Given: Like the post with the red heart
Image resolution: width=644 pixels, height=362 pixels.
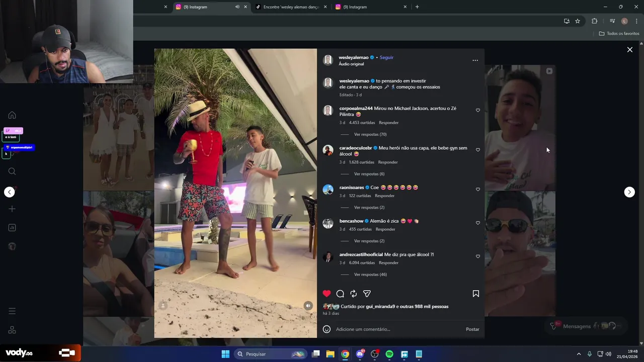Looking at the screenshot, I should coord(327,294).
